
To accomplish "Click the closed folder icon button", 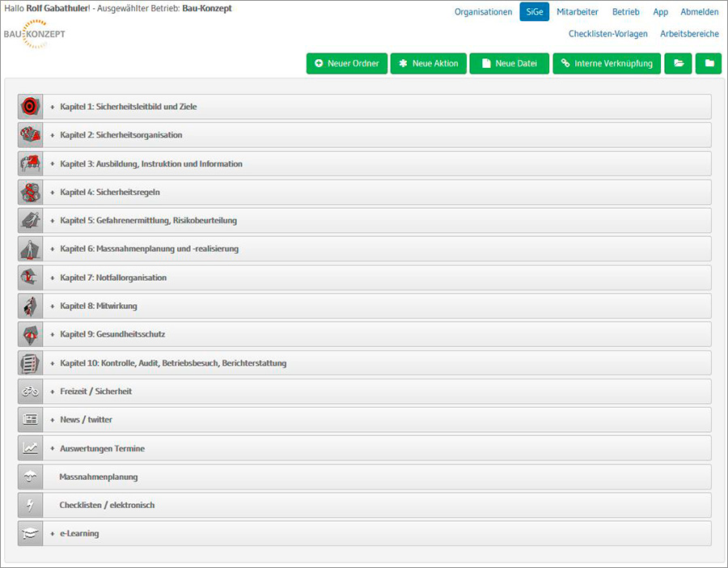I will pyautogui.click(x=708, y=64).
